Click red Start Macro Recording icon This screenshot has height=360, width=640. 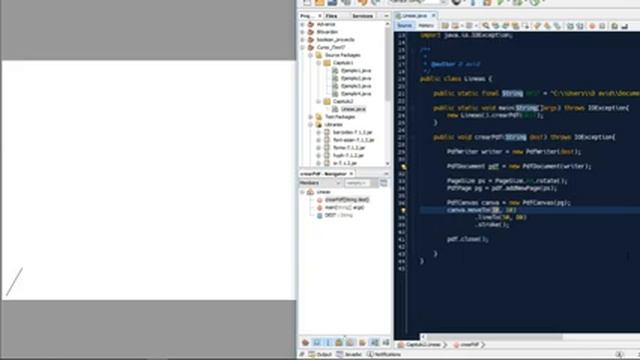592,26
